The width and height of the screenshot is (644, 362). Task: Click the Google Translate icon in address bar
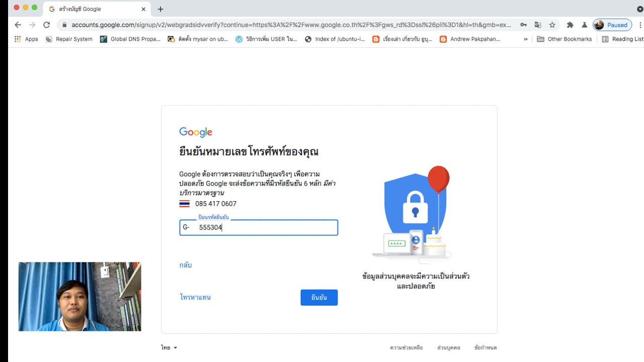pos(538,25)
